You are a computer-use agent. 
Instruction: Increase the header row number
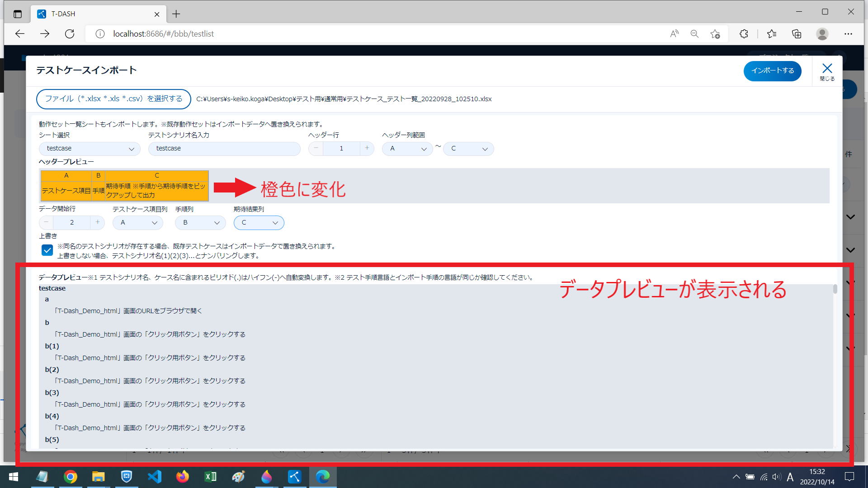click(x=367, y=148)
